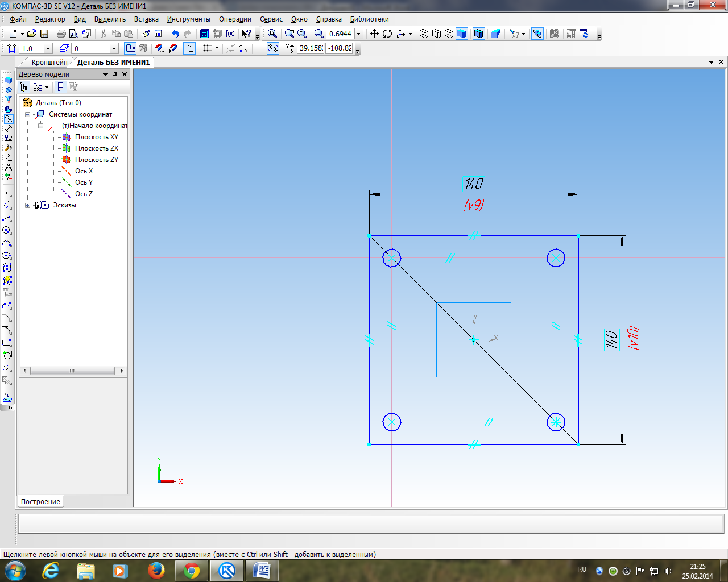Click the model tree horizontal scrollbar
The width and height of the screenshot is (728, 582).
click(72, 371)
